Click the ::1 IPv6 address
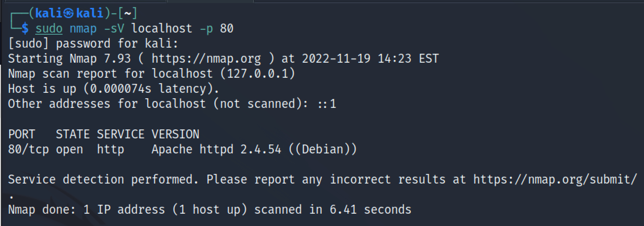The height and width of the screenshot is (226, 644). pos(327,104)
